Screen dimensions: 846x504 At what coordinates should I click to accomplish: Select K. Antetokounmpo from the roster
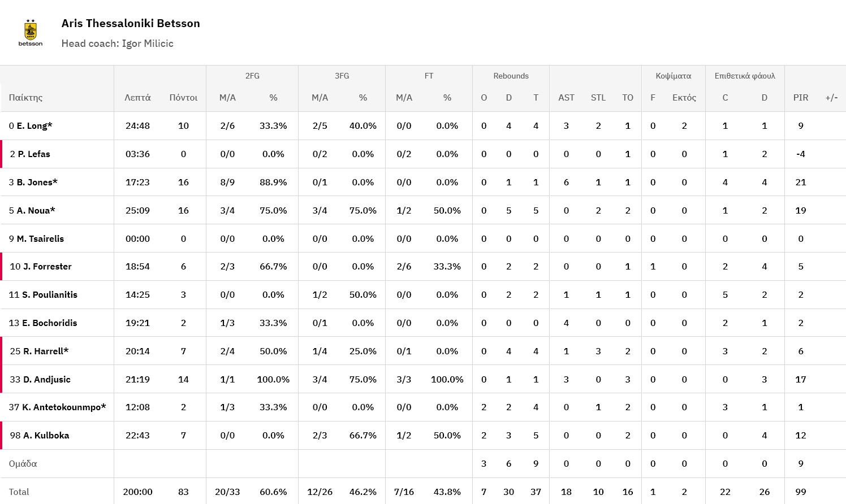(63, 407)
